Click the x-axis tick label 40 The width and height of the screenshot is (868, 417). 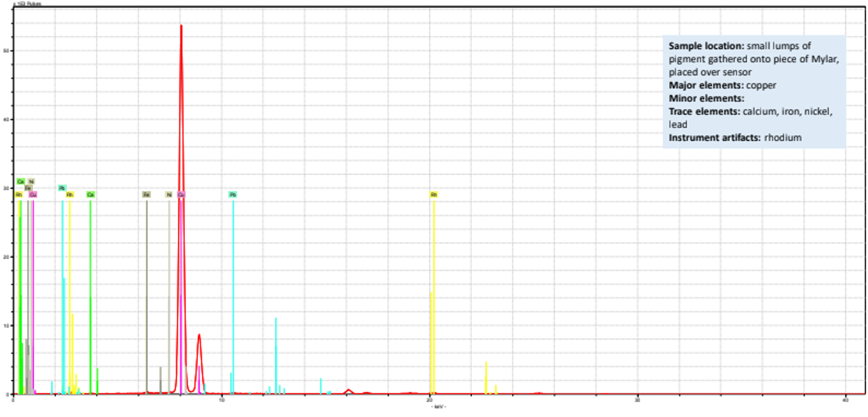pyautogui.click(x=845, y=400)
